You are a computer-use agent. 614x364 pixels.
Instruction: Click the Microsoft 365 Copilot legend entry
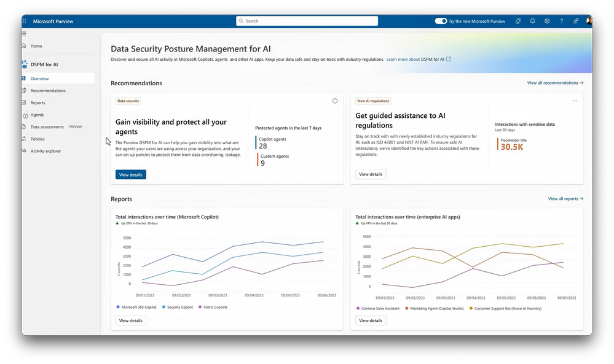point(136,308)
